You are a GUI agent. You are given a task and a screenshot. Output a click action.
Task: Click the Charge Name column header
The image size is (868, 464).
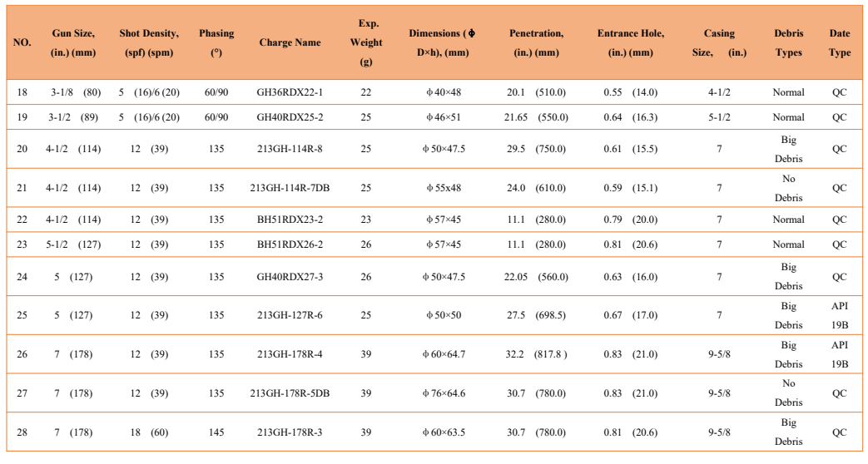click(290, 42)
